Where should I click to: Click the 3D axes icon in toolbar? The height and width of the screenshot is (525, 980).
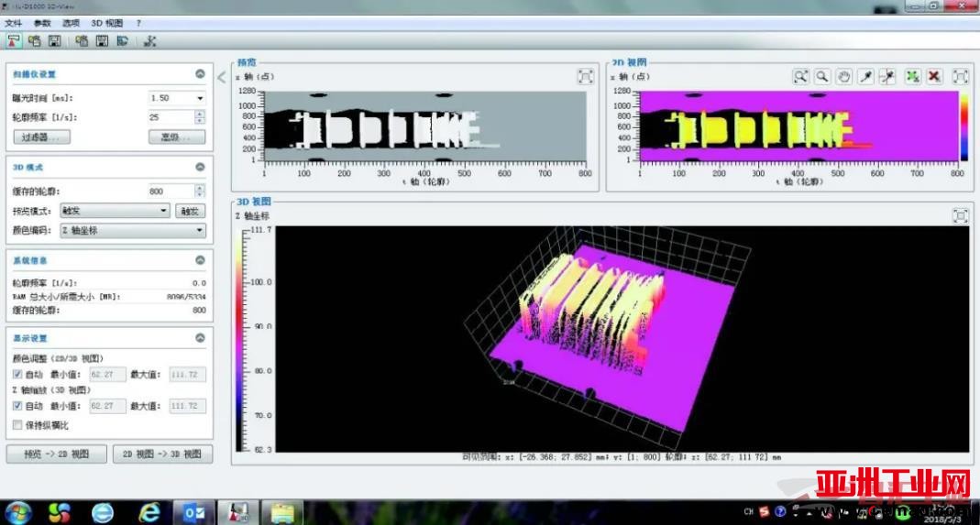tap(150, 41)
